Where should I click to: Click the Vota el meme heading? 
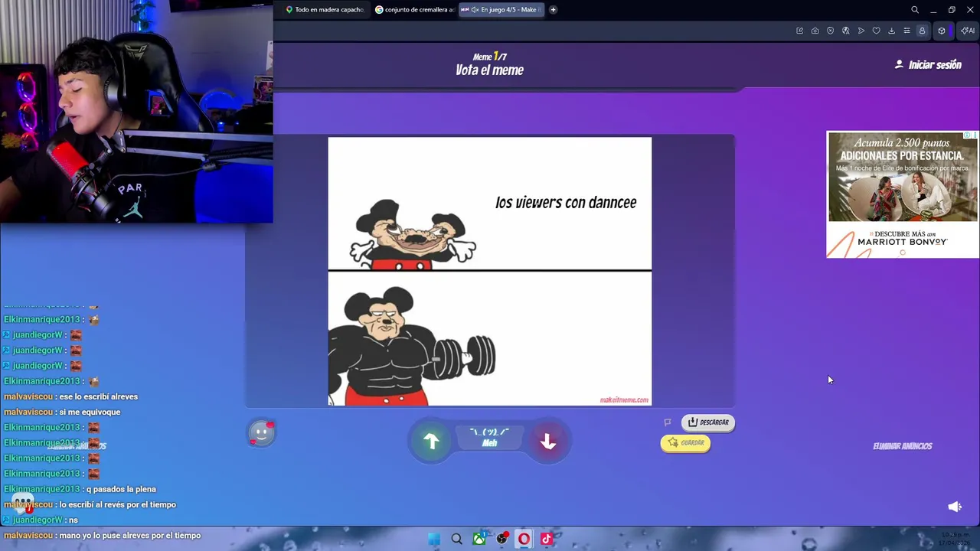tap(489, 70)
